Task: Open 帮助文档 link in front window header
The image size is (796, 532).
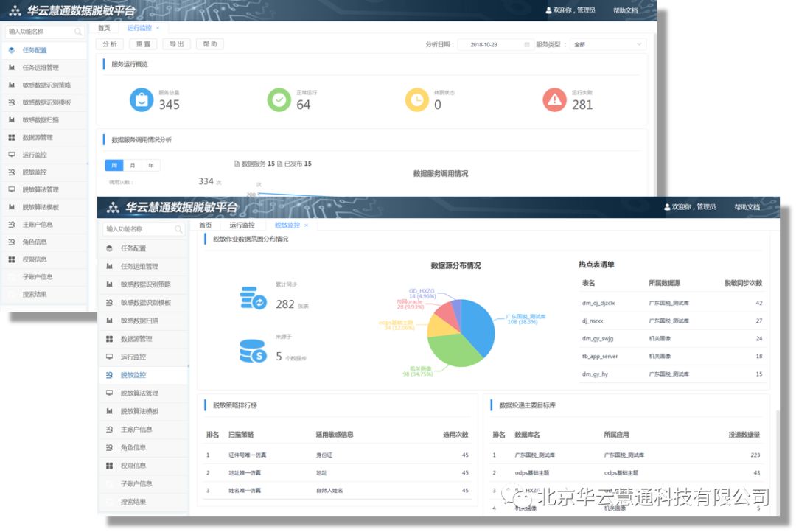Action: click(x=747, y=207)
